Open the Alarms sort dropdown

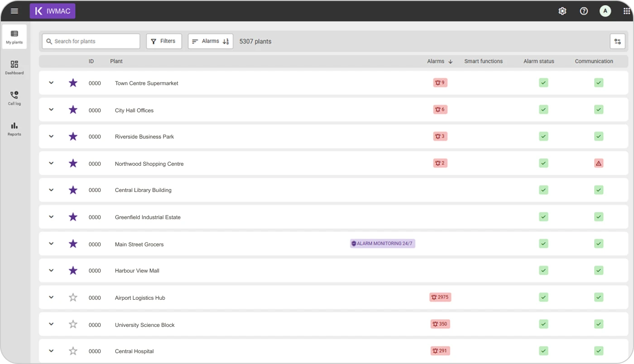tap(211, 41)
